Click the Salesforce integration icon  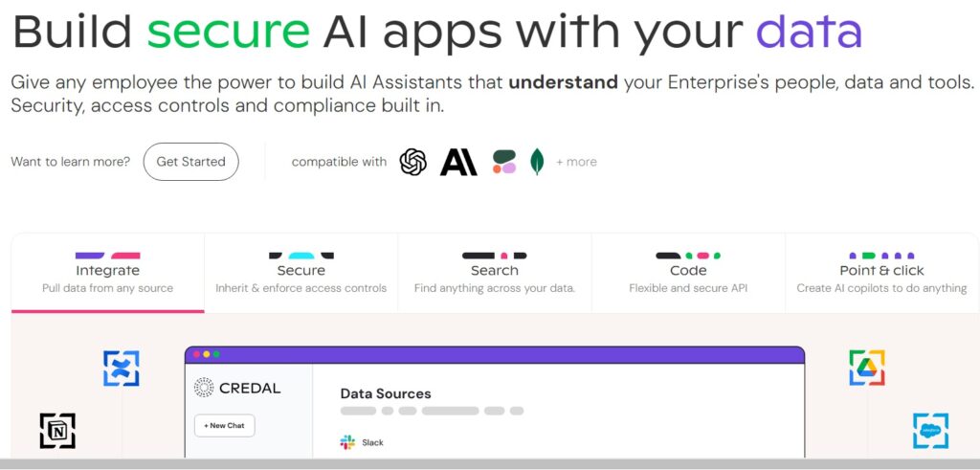[930, 431]
